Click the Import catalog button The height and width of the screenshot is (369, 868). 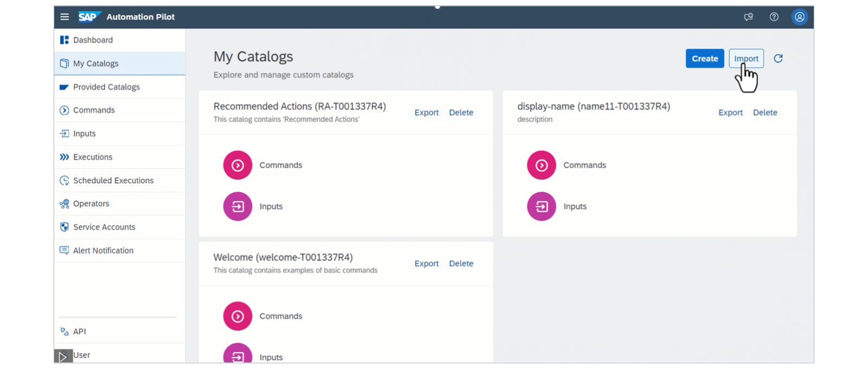pos(746,59)
